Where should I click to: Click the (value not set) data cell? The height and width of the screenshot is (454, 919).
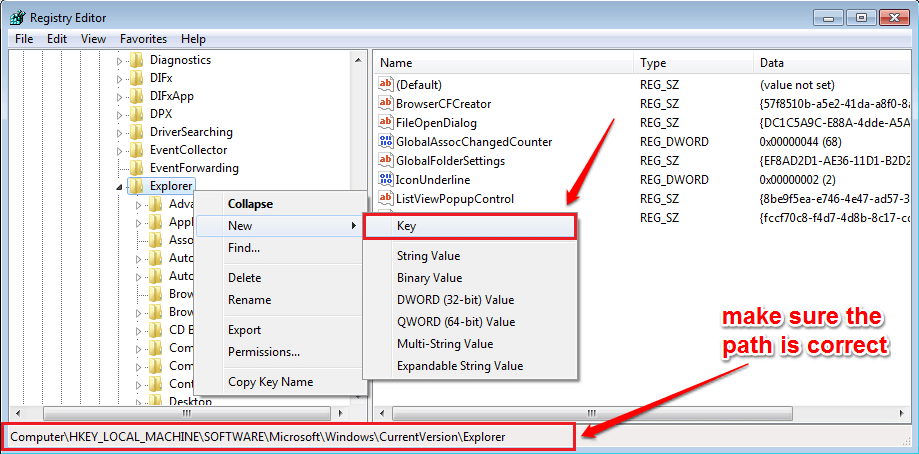(797, 85)
